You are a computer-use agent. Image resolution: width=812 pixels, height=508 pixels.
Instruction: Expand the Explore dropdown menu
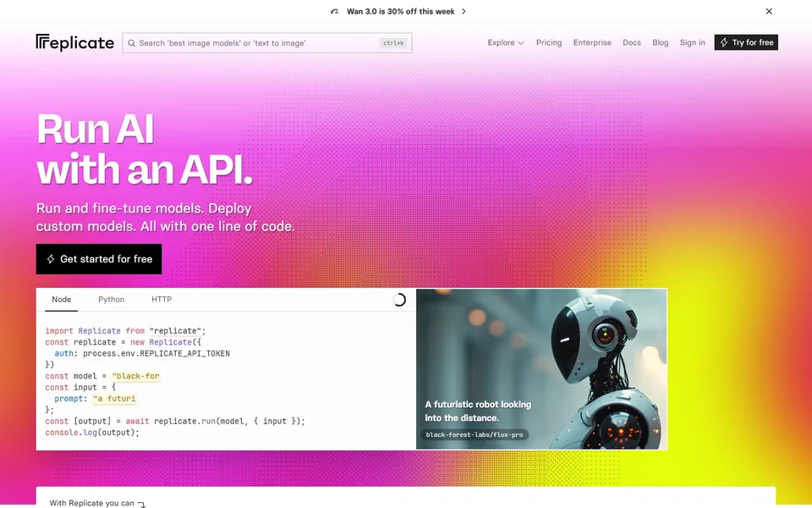(x=506, y=42)
